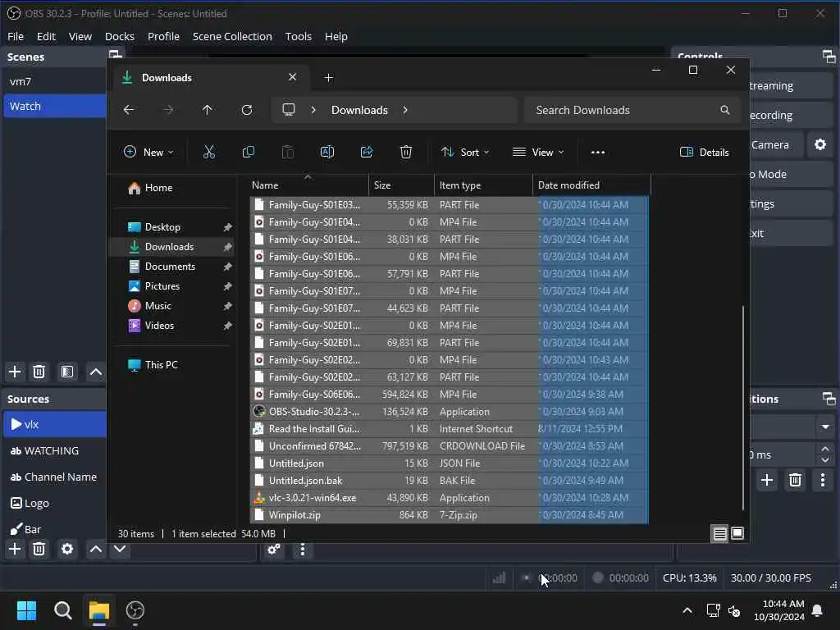The height and width of the screenshot is (630, 840).
Task: Open the Scene Collection menu
Action: [232, 36]
